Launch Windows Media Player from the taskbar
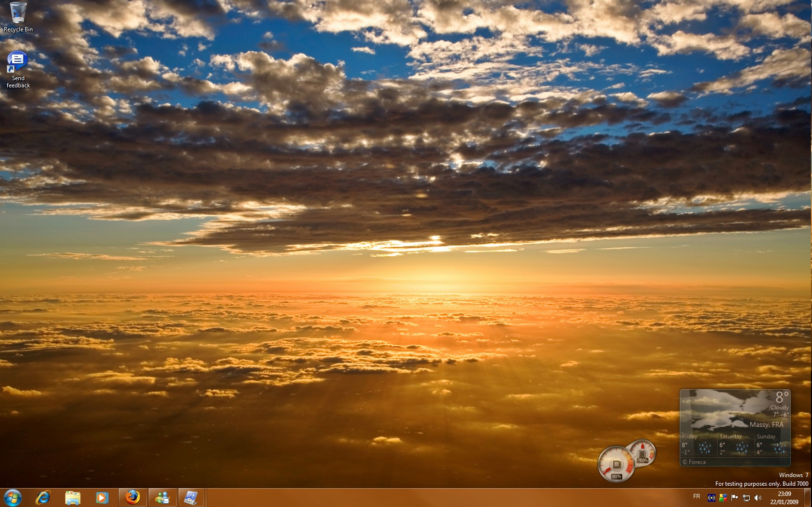 pyautogui.click(x=102, y=497)
